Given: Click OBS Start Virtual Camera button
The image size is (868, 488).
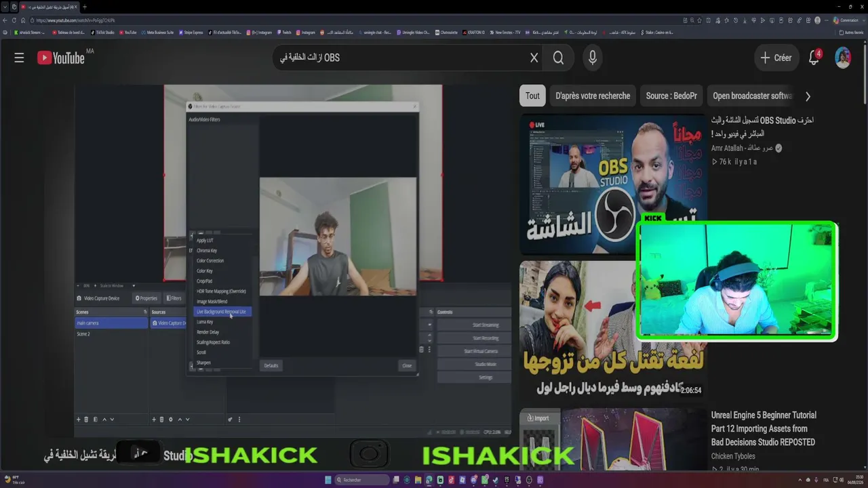Looking at the screenshot, I should [x=481, y=351].
